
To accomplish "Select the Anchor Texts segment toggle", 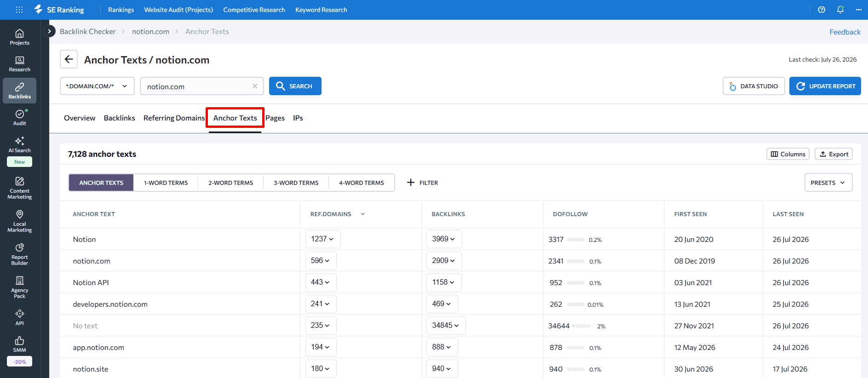I will coord(101,183).
